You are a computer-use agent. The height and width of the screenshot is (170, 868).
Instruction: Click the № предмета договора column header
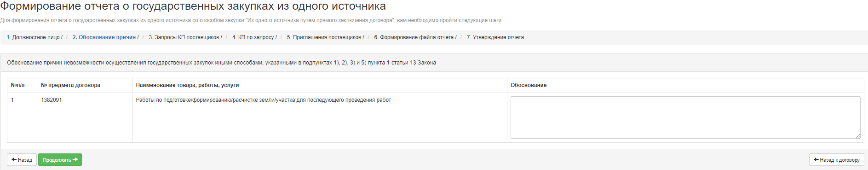pyautogui.click(x=70, y=85)
